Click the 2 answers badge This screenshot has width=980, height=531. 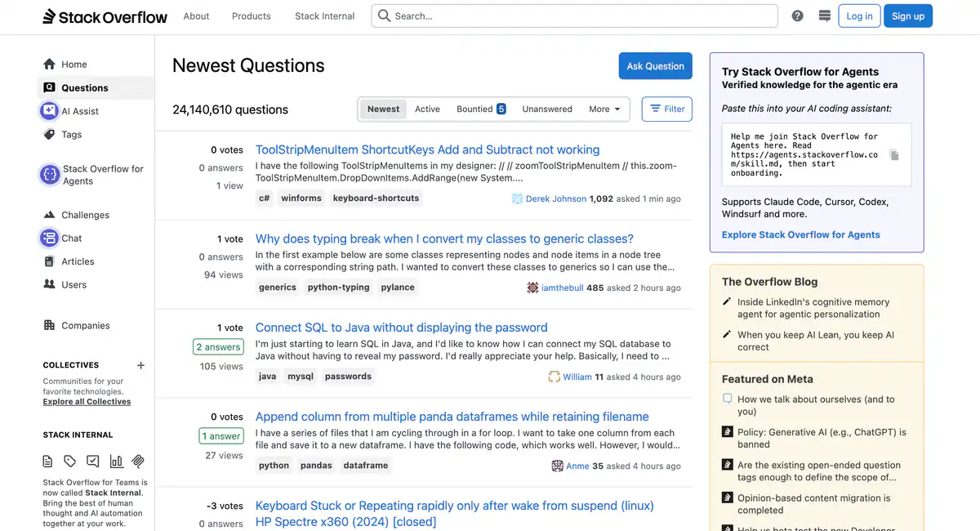tap(219, 347)
